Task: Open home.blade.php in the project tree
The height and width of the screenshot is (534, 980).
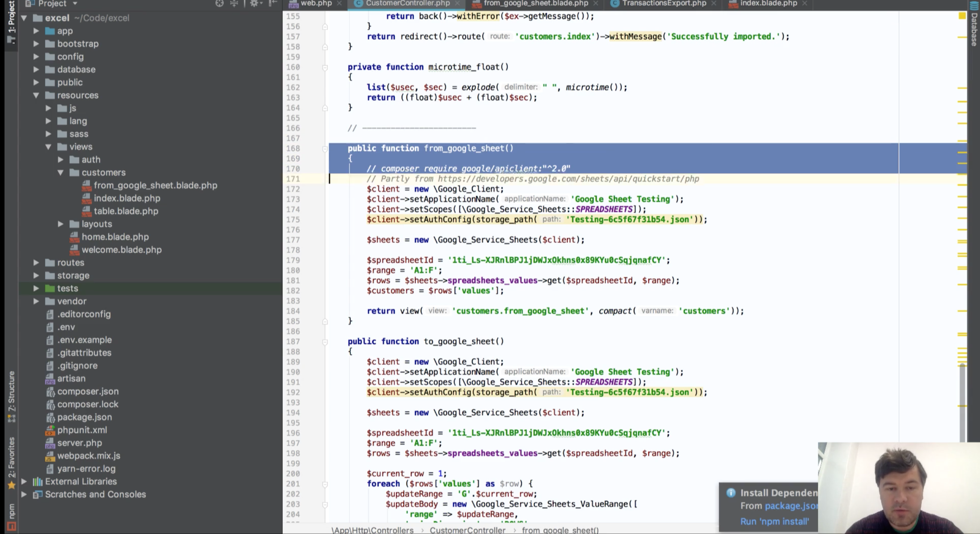Action: pos(115,237)
